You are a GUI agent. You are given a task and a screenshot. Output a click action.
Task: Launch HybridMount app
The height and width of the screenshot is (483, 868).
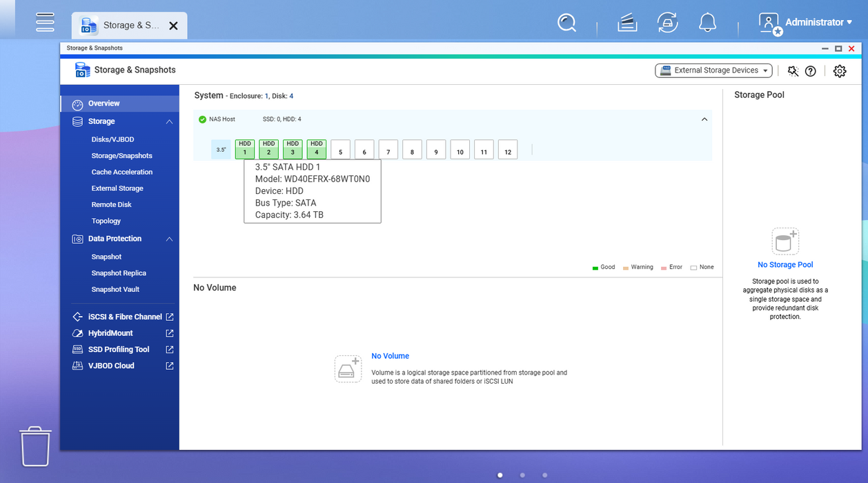coord(110,333)
